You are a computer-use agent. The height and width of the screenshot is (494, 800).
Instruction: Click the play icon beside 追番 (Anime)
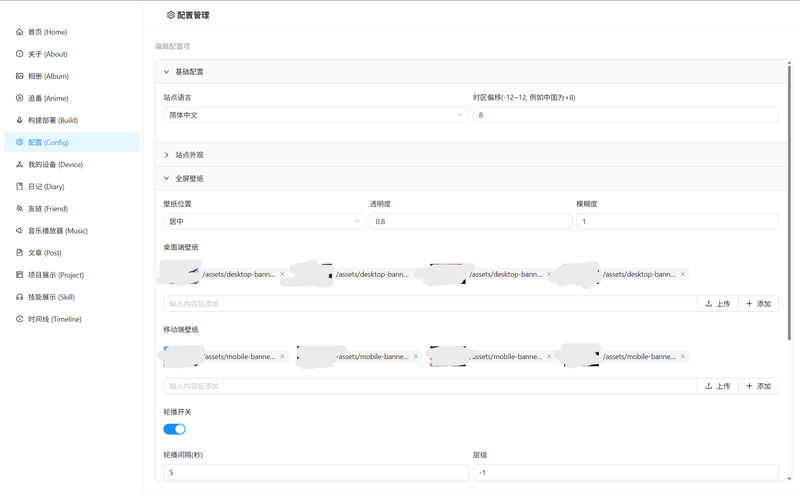[19, 98]
